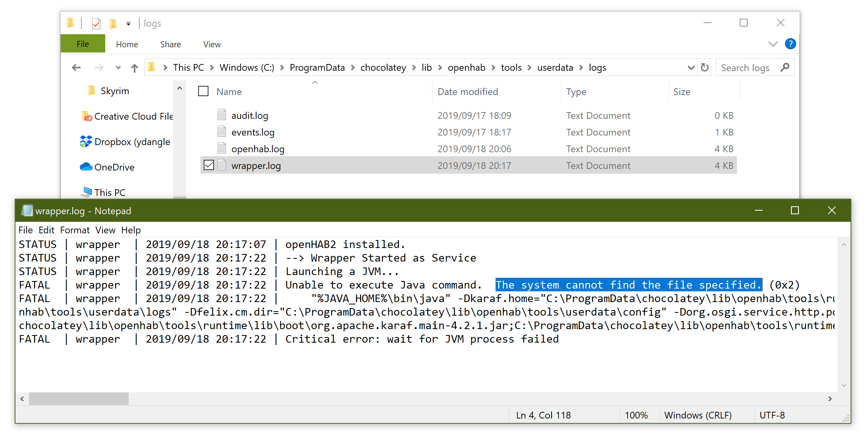The width and height of the screenshot is (868, 438).
Task: Uncheck the wrapper.log selection checkbox
Action: pos(209,165)
